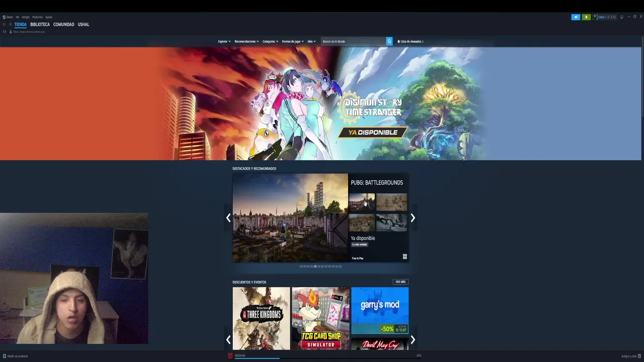The width and height of the screenshot is (644, 362).
Task: Click the -50% discount badge
Action: (387, 329)
